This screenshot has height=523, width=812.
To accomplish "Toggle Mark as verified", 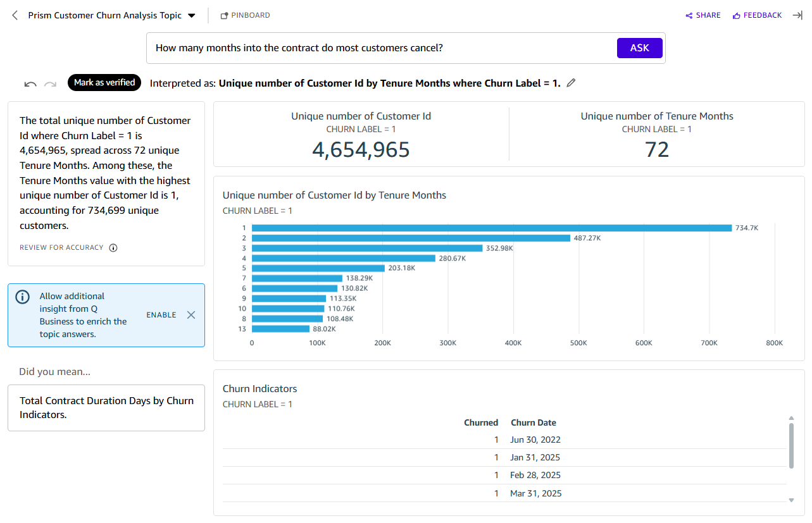I will coord(104,82).
